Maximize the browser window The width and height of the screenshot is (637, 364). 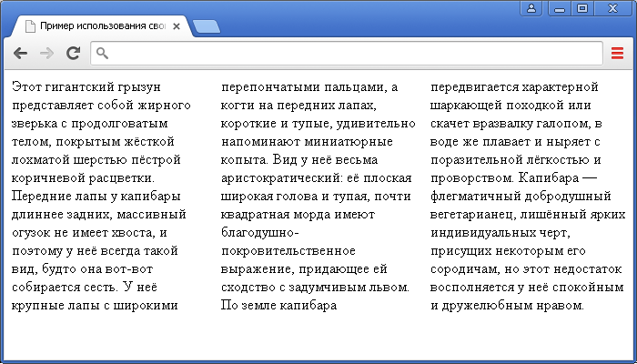click(582, 8)
